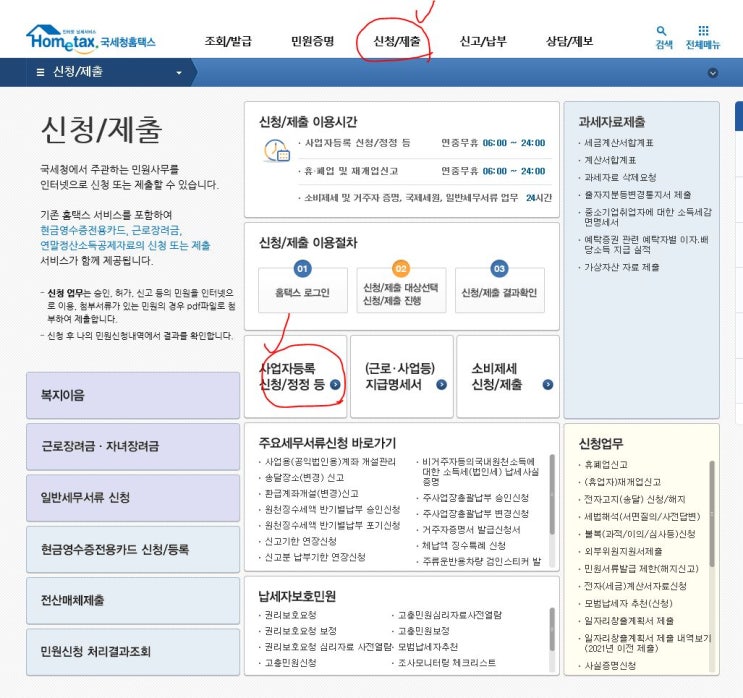Open the 과세자료 삭제요청 link
The width and height of the screenshot is (743, 698).
(x=620, y=177)
